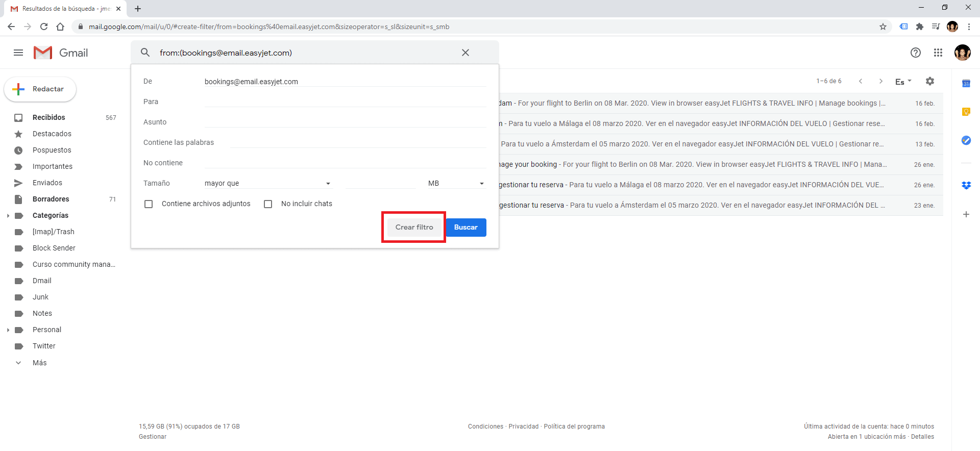Click into the De sender field

pyautogui.click(x=345, y=82)
